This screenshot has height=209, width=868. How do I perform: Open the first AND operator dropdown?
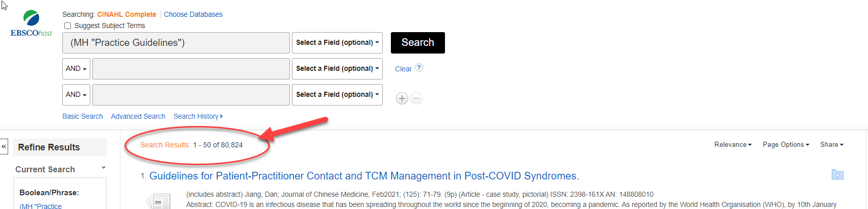point(76,69)
